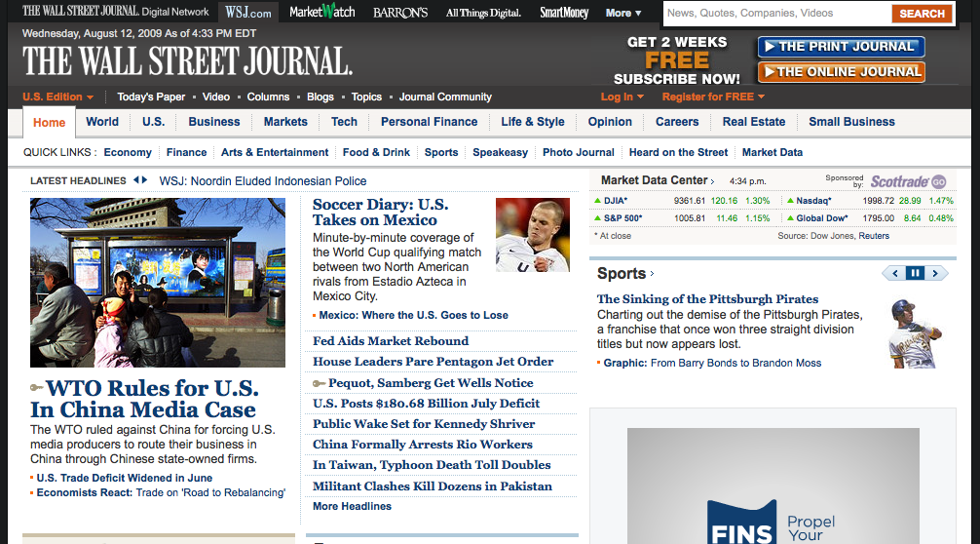Viewport: 980px width, 544px height.
Task: Open the Pittsburgh Pirates player image
Action: click(x=914, y=333)
